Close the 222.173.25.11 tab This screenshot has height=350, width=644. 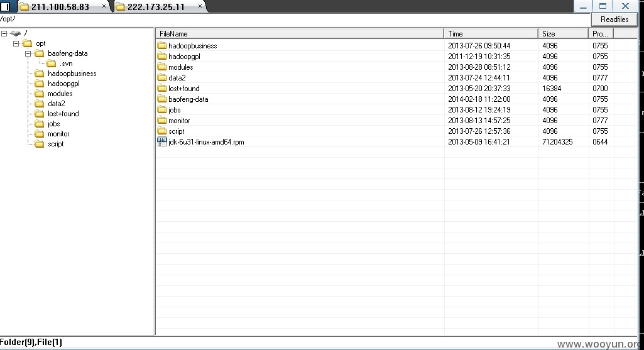click(x=200, y=6)
